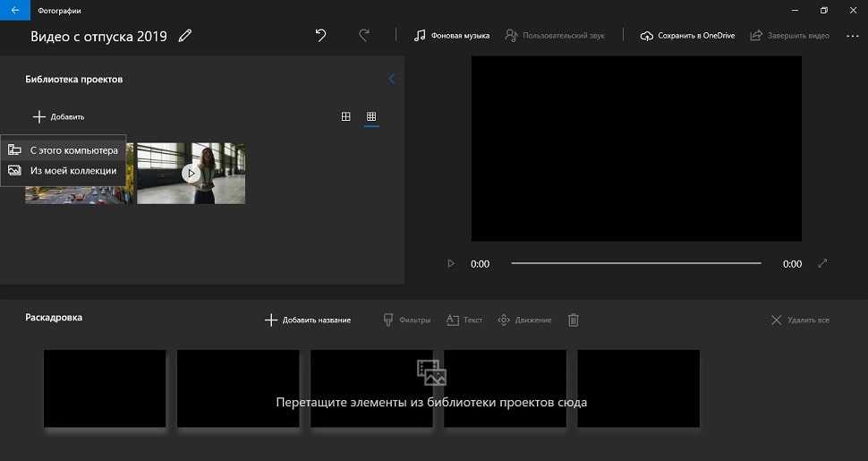This screenshot has width=868, height=461.
Task: Click the undo arrow icon
Action: [x=321, y=36]
